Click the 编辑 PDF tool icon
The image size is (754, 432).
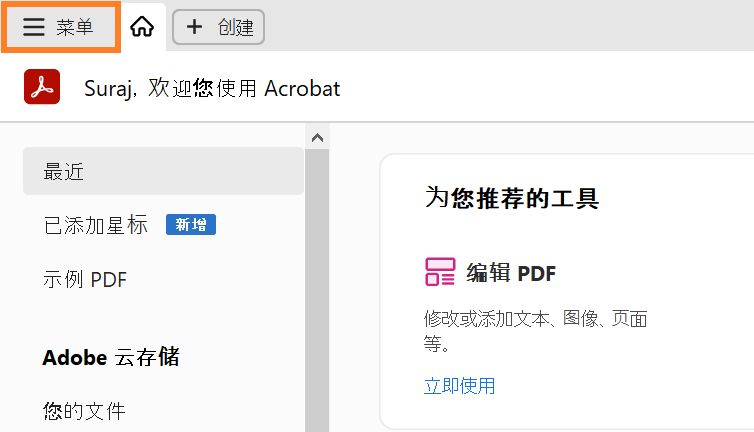(440, 272)
